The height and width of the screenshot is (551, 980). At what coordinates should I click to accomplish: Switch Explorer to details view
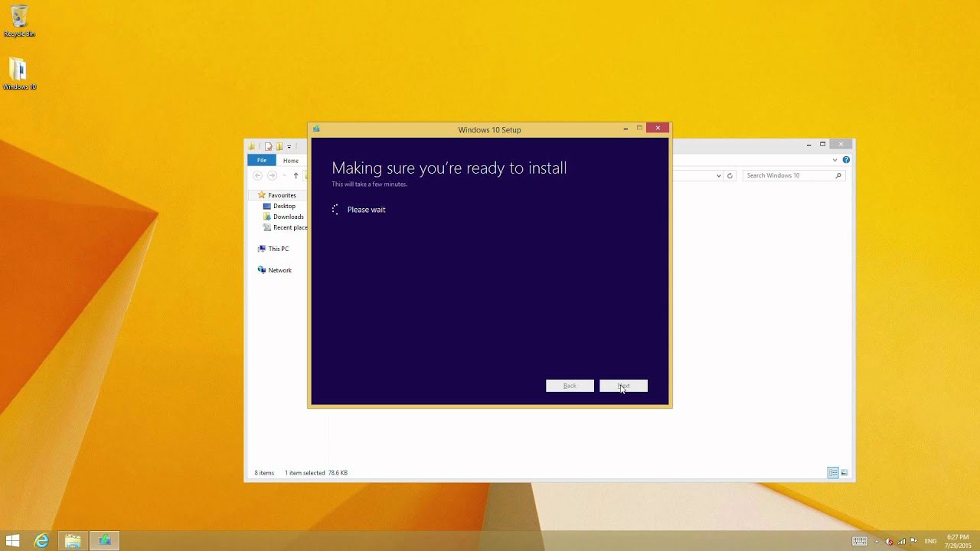pos(833,473)
